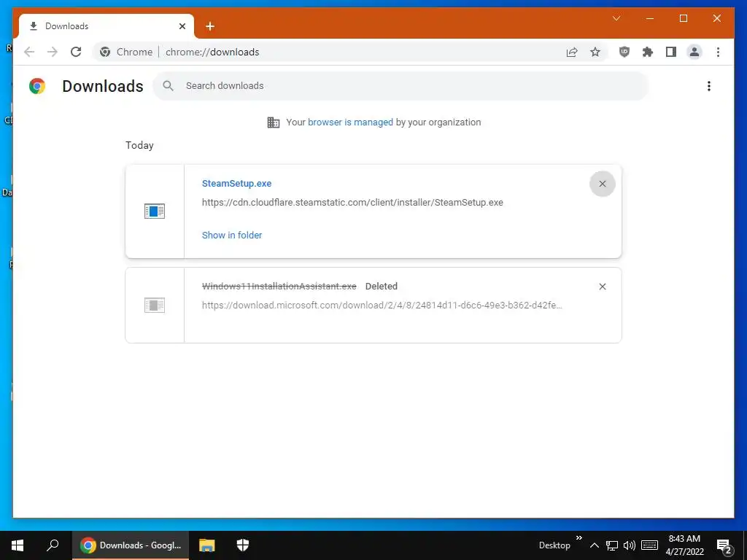Open the clock showing 8:43 AM

(x=684, y=545)
